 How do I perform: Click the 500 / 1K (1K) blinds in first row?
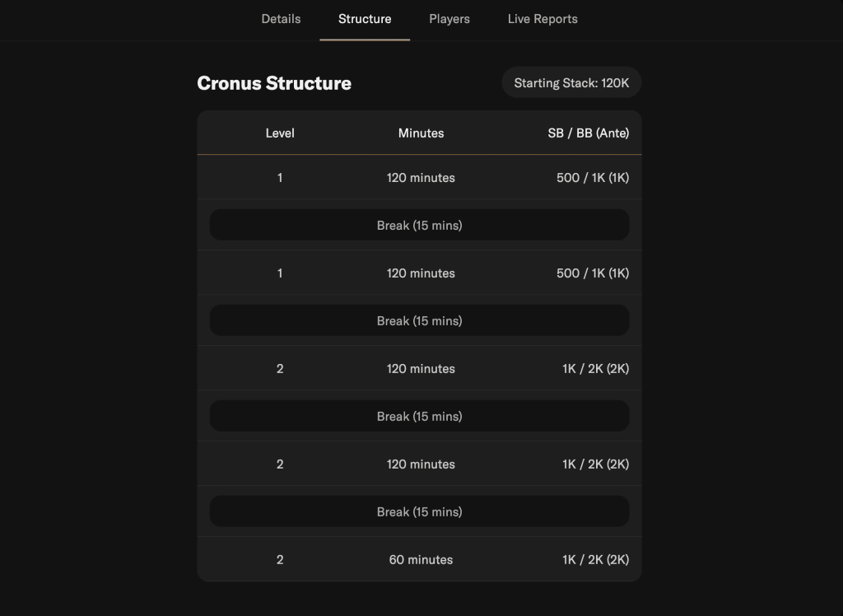593,178
